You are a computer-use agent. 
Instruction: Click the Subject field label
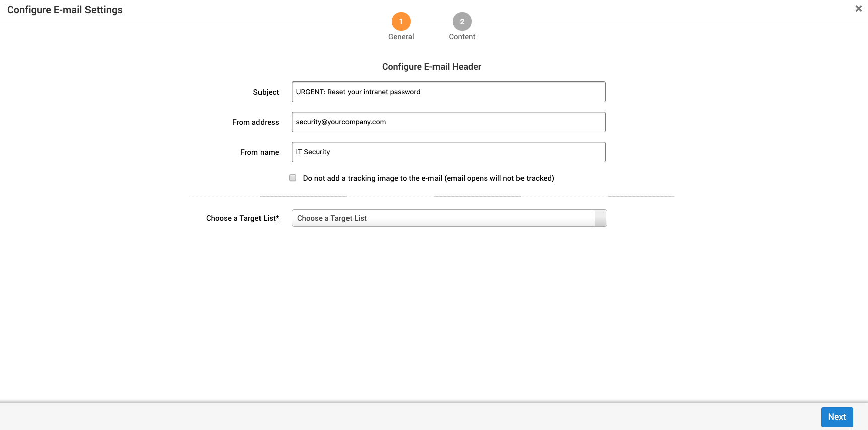click(x=266, y=92)
